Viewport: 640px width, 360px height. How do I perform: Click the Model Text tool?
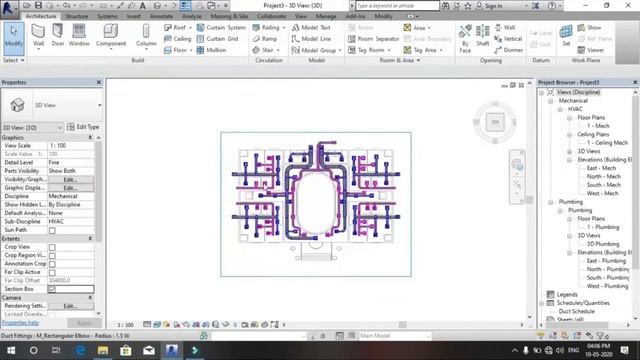click(x=311, y=27)
